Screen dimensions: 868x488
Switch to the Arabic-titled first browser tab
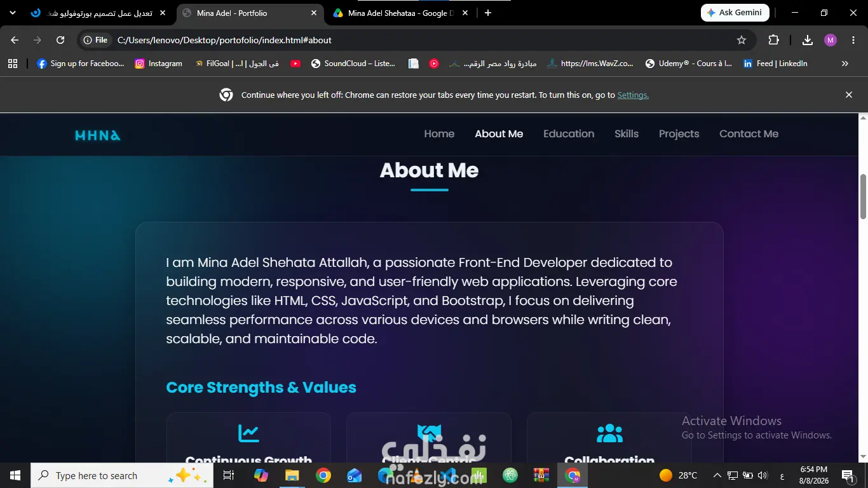pyautogui.click(x=99, y=13)
